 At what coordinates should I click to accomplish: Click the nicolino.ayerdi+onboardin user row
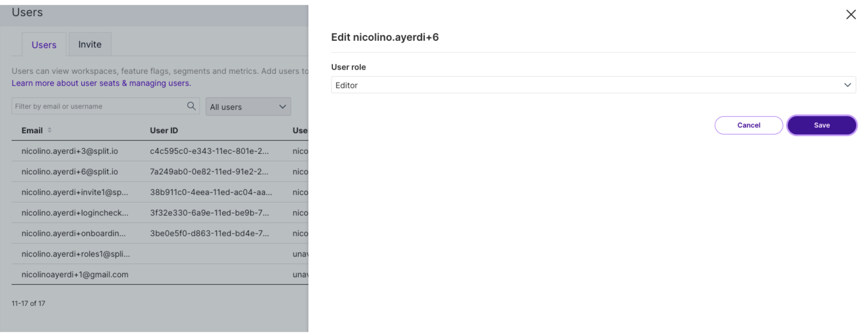73,233
